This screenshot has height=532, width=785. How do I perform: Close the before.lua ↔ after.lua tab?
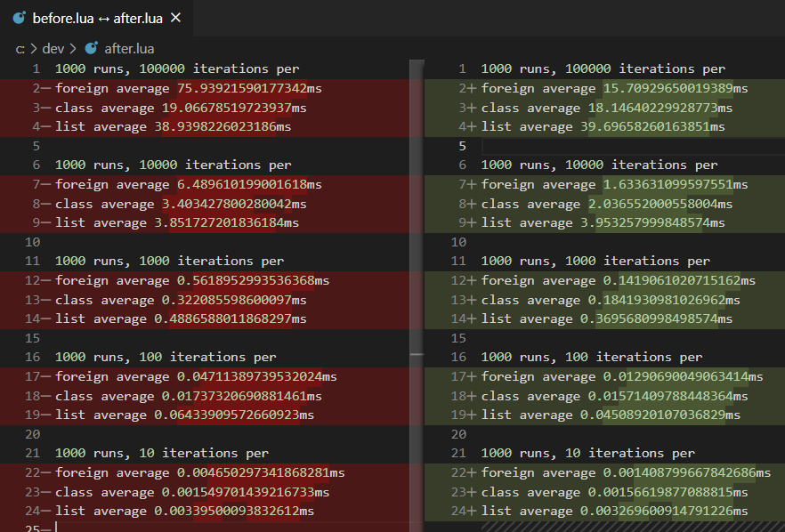click(x=175, y=18)
